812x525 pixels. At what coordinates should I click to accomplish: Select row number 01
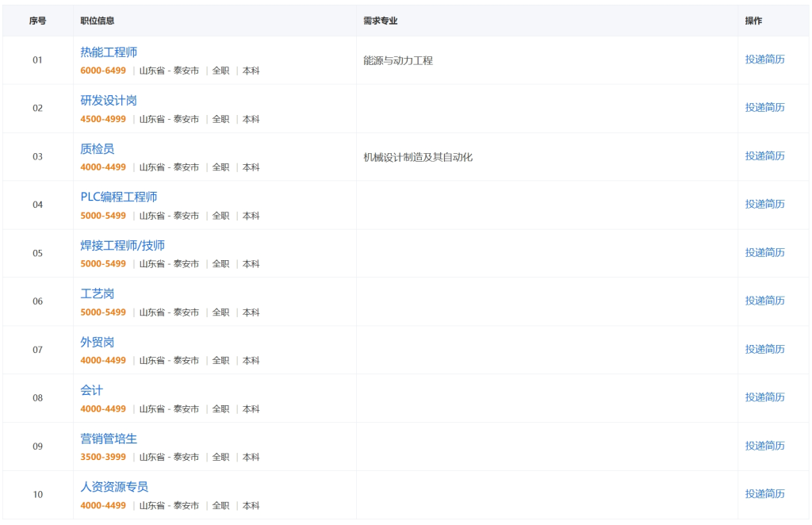pyautogui.click(x=38, y=60)
